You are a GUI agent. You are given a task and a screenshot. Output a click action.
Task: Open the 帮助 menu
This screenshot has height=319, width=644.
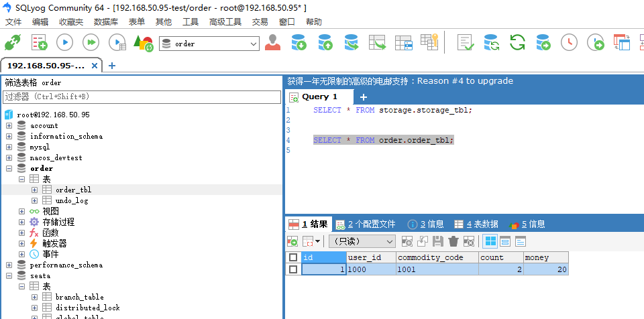pyautogui.click(x=314, y=22)
